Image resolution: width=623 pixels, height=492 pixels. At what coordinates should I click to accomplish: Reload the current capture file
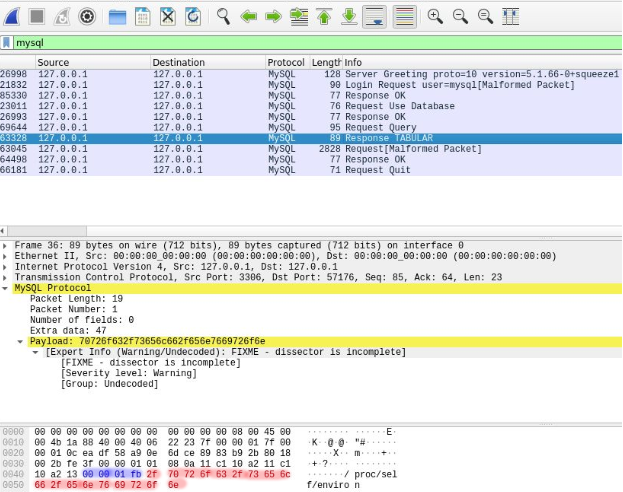[193, 16]
